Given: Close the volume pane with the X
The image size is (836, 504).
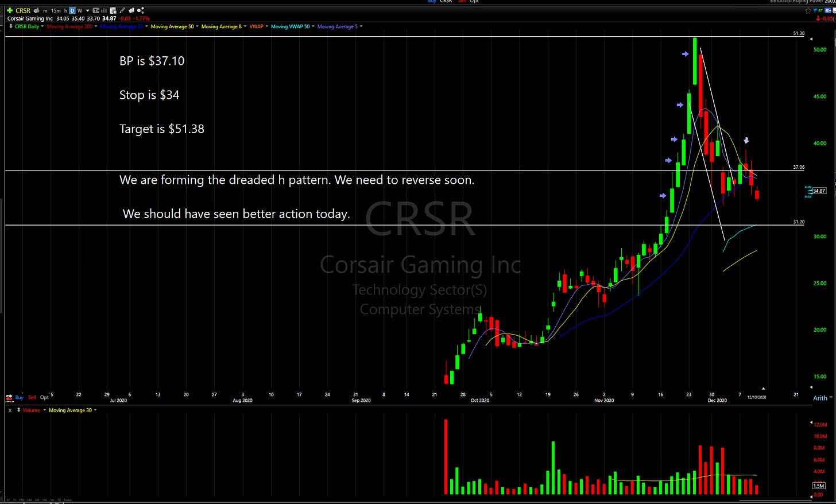Looking at the screenshot, I should (x=10, y=410).
